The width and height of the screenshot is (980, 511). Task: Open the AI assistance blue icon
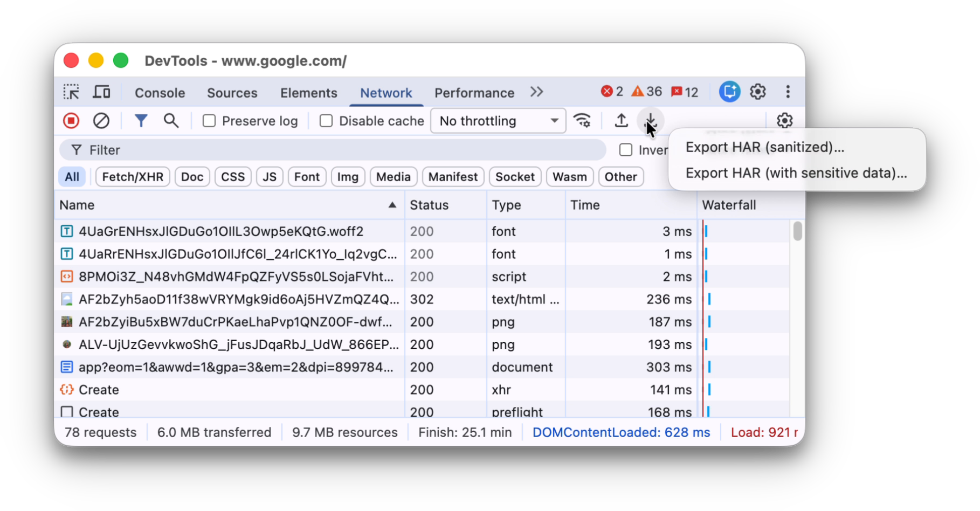[729, 92]
